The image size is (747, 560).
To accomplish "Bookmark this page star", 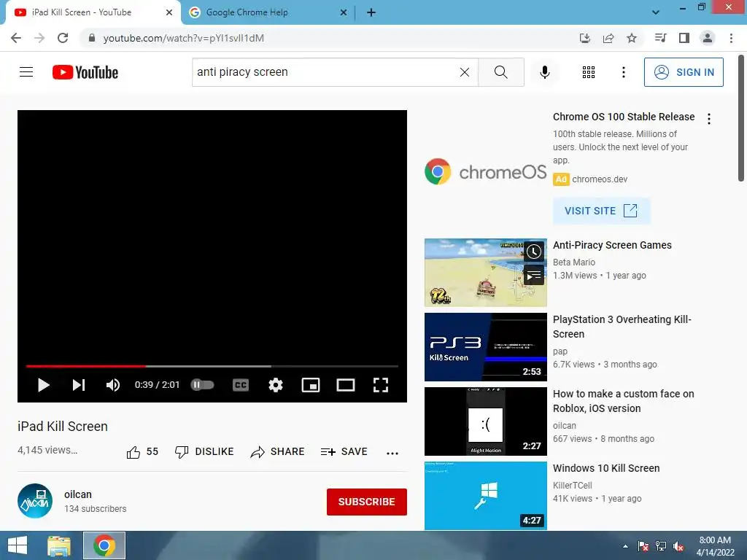I will coord(632,38).
